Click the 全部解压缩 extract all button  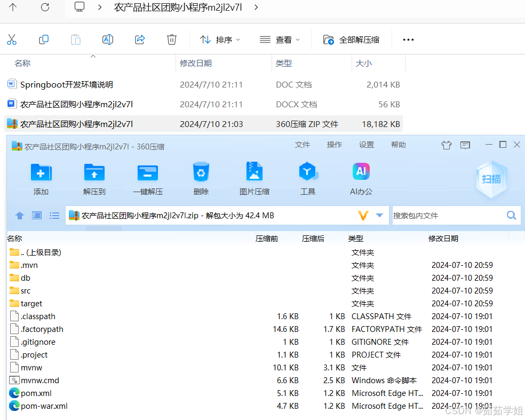tap(351, 40)
